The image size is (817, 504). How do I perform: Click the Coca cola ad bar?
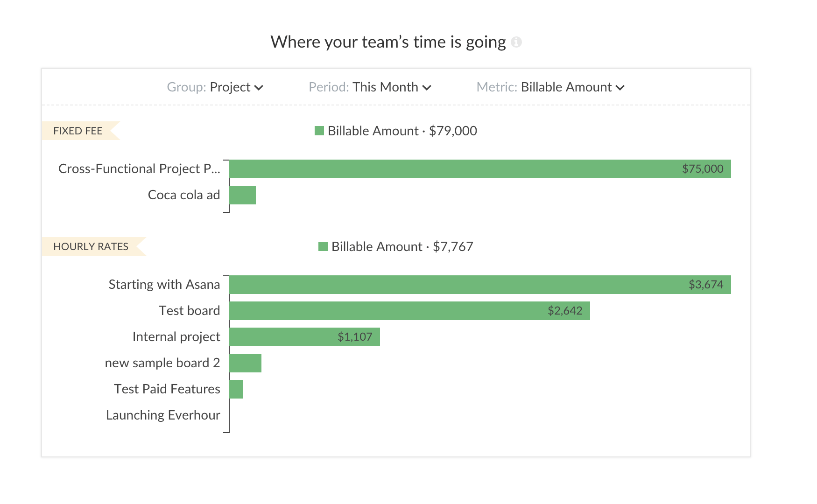[x=242, y=195]
